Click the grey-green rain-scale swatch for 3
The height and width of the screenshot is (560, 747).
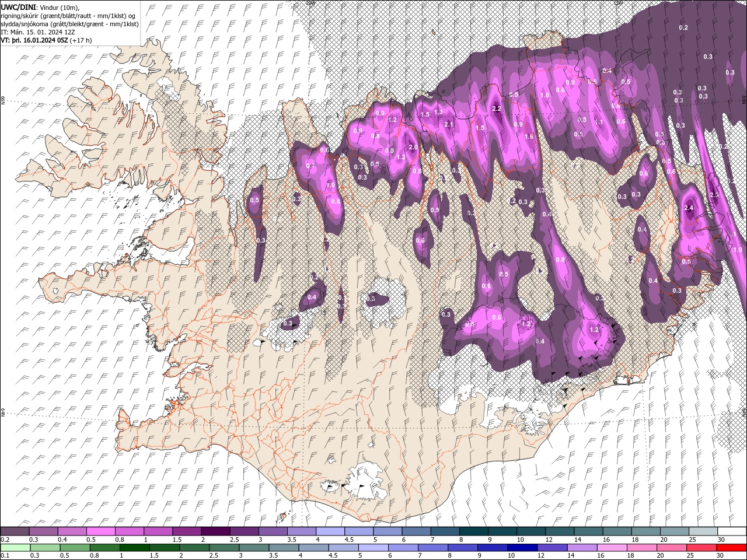pyautogui.click(x=254, y=548)
